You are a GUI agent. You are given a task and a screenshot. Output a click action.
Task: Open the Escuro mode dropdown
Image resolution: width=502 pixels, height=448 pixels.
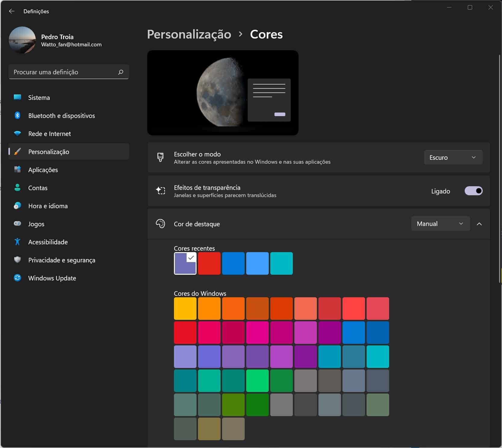click(x=453, y=157)
